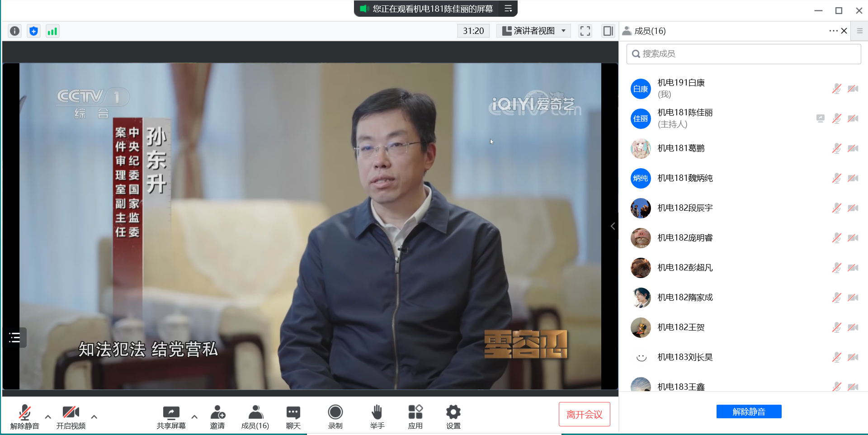This screenshot has width=868, height=435.
Task: Select member 机电181魏炳纯
Action: click(x=744, y=178)
